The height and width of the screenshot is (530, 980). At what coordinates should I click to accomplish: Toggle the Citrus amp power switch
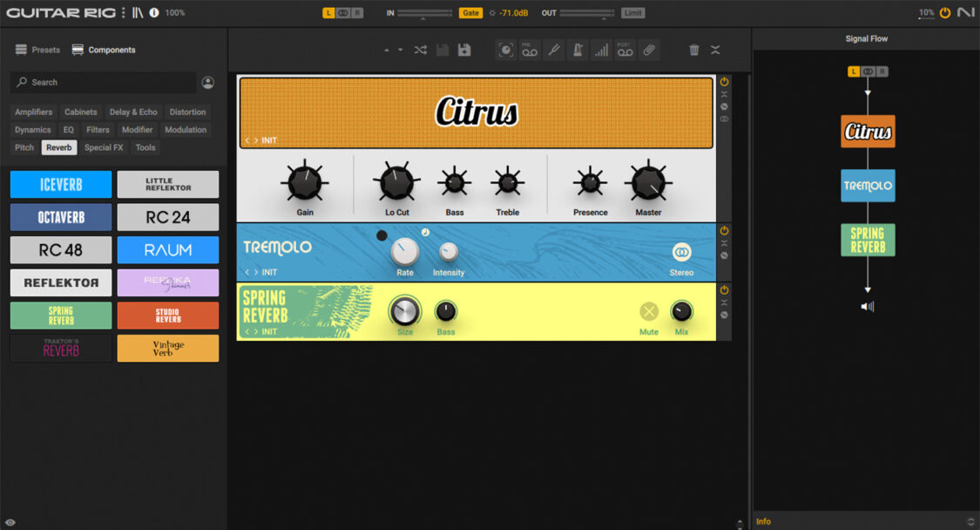pos(723,80)
